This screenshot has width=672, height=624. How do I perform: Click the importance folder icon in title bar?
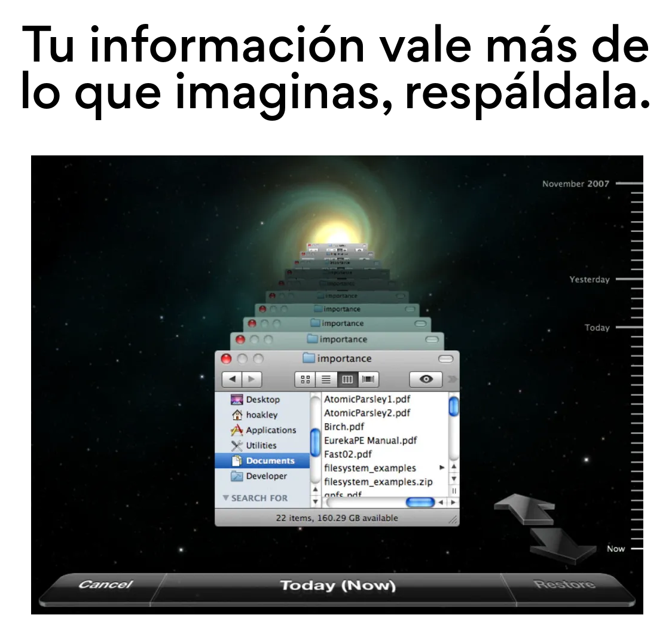click(308, 358)
